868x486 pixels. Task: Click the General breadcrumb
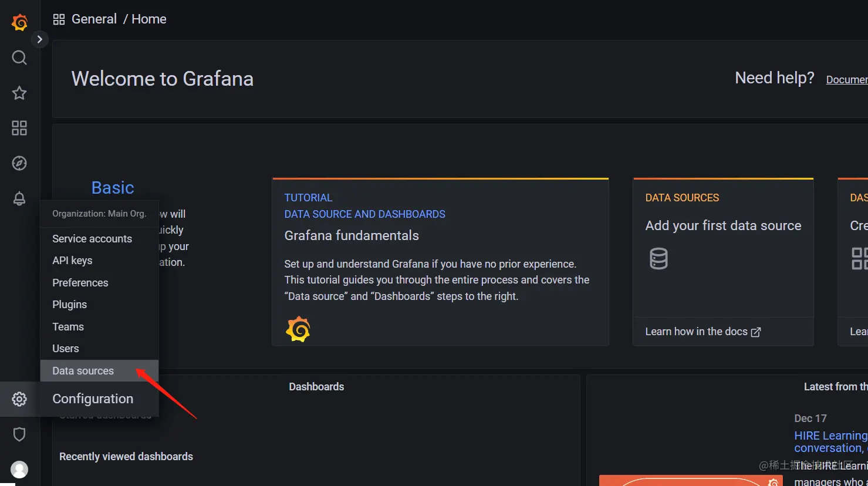point(94,19)
